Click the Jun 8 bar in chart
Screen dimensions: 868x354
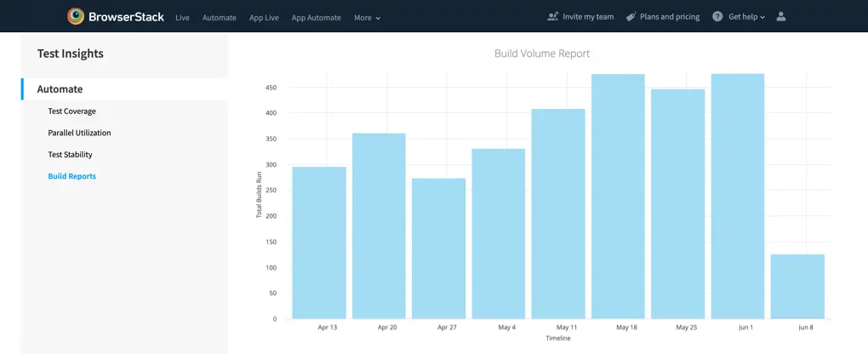click(797, 286)
